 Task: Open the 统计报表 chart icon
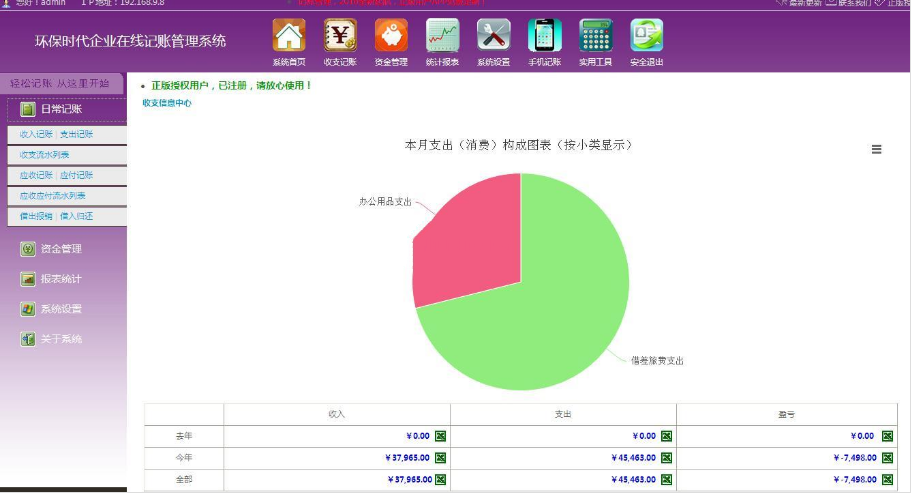442,36
